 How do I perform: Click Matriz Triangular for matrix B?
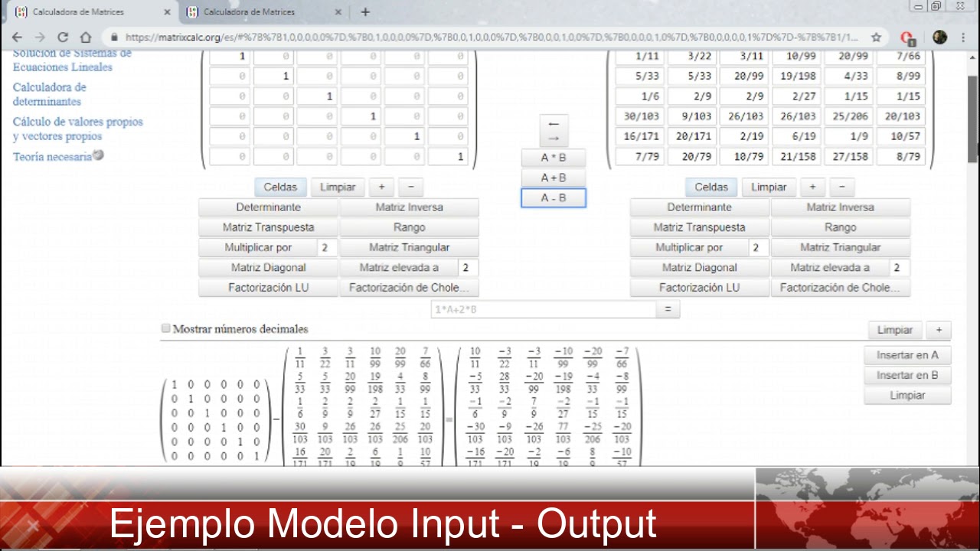pos(840,247)
